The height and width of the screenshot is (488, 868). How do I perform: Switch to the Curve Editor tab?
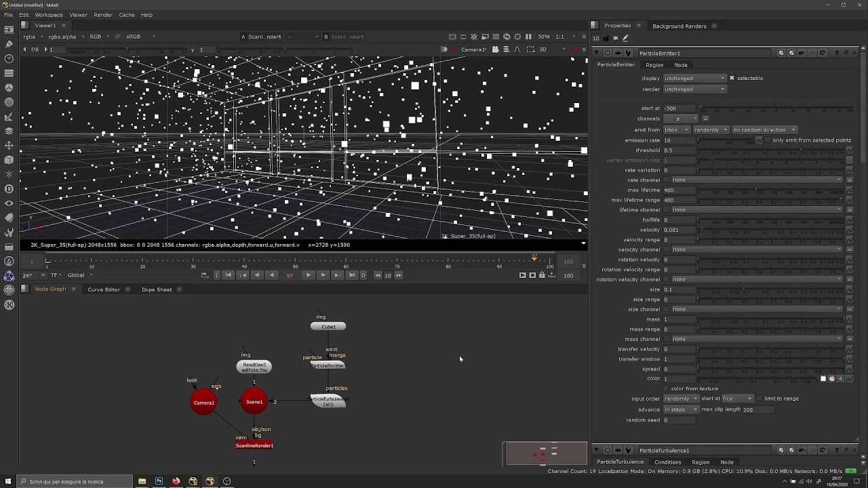[104, 289]
